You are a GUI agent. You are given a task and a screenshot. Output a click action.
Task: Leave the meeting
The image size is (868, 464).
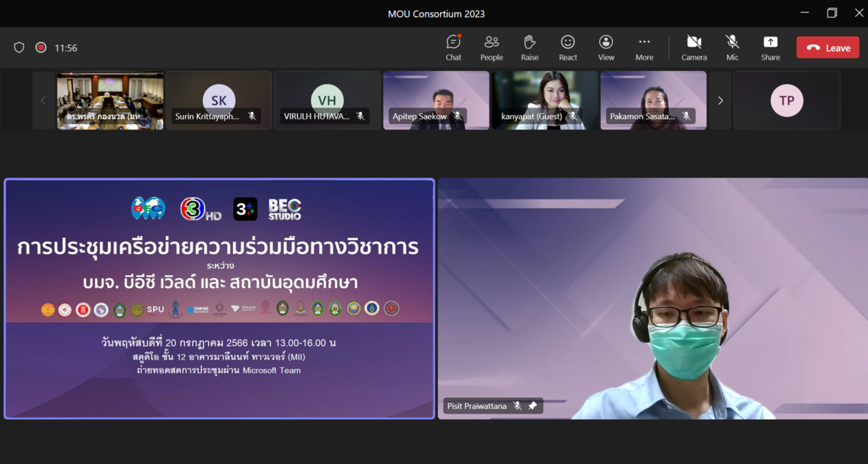[x=828, y=47]
